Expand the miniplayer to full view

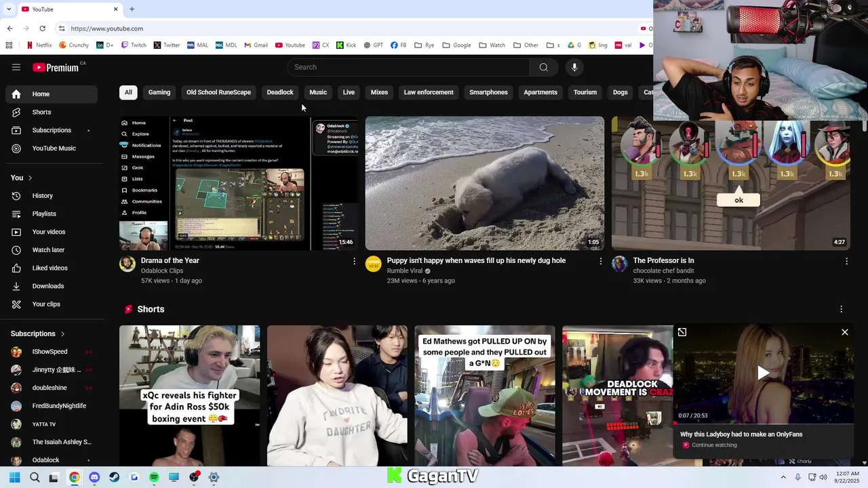coord(682,332)
